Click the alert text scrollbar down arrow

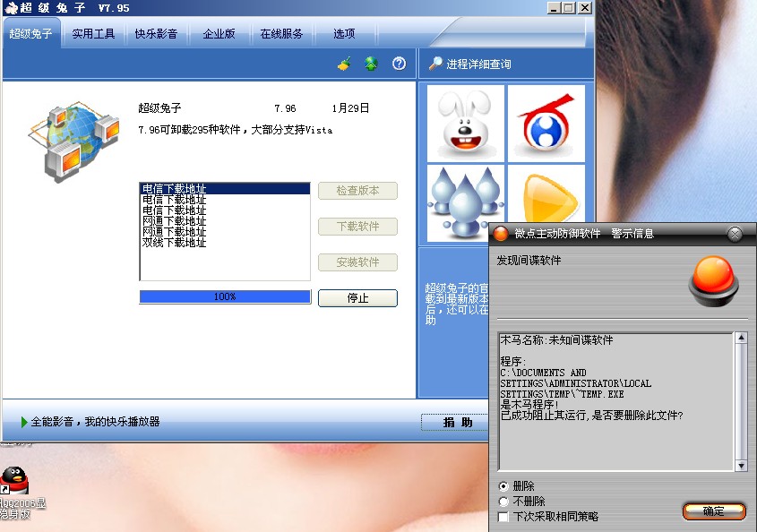click(x=741, y=466)
